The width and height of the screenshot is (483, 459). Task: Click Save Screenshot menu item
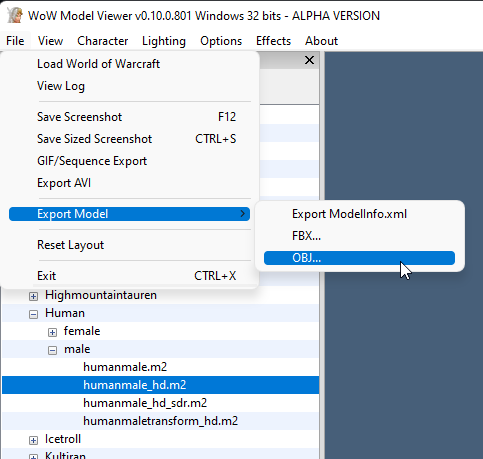coord(129,117)
